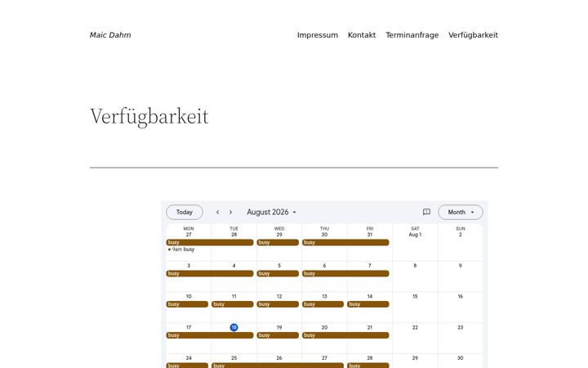Open the busy bar starting Thursday August 20
Screen dimensions: 588x368
pos(345,335)
